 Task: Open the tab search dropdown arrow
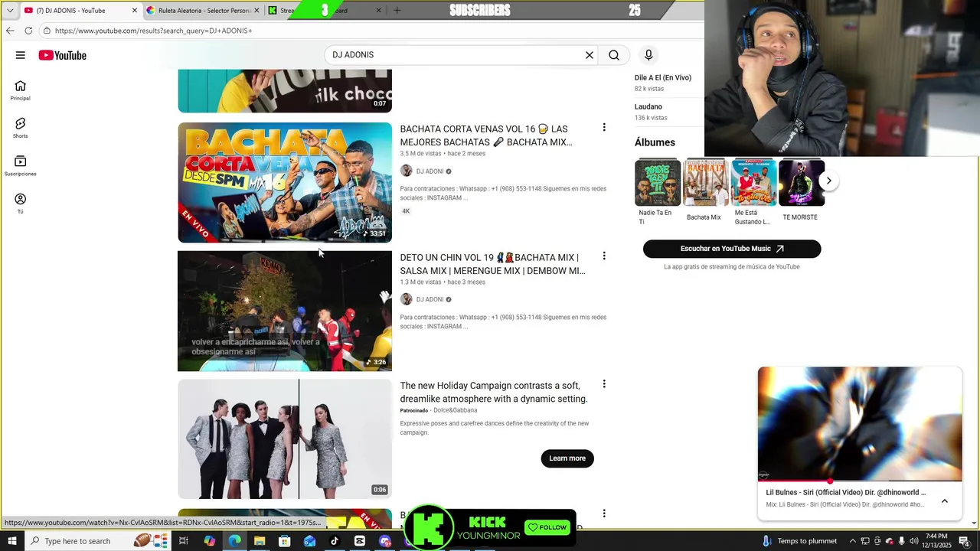[x=10, y=11]
